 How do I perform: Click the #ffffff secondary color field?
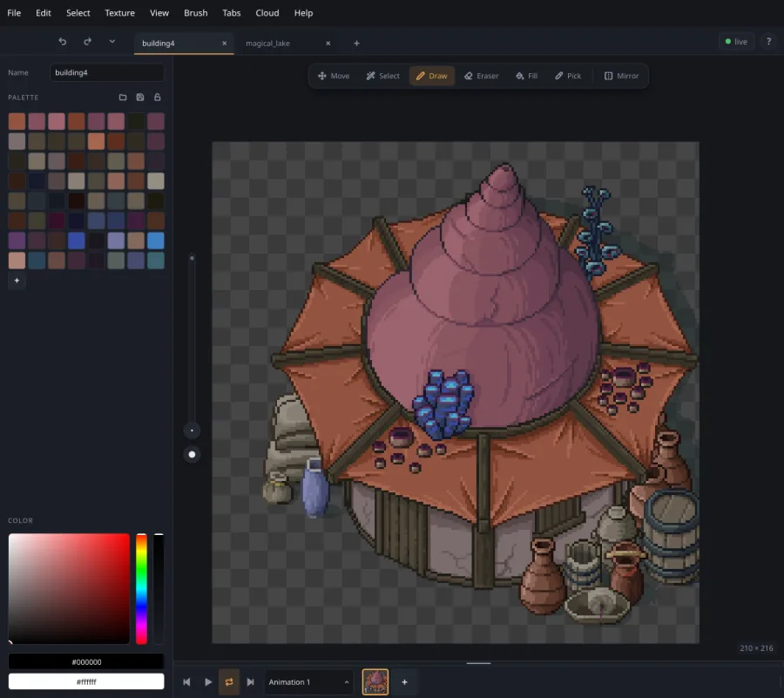[86, 681]
